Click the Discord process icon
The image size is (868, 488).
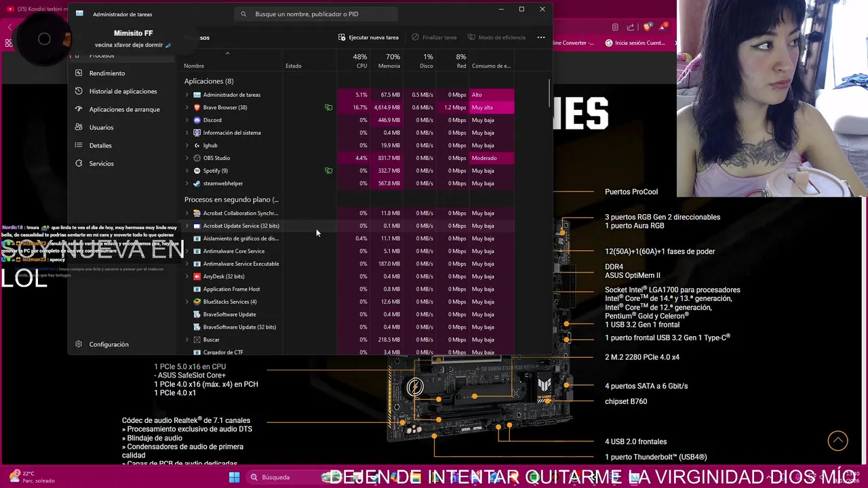(197, 120)
